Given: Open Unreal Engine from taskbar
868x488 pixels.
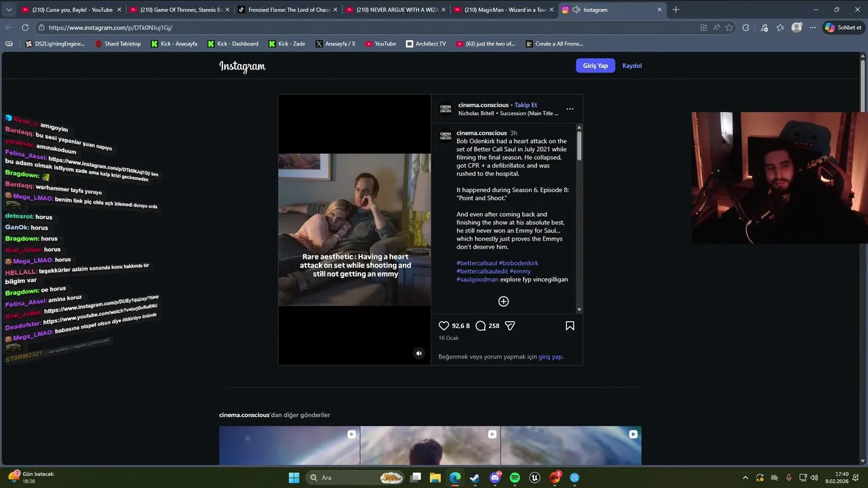Looking at the screenshot, I should [x=534, y=478].
